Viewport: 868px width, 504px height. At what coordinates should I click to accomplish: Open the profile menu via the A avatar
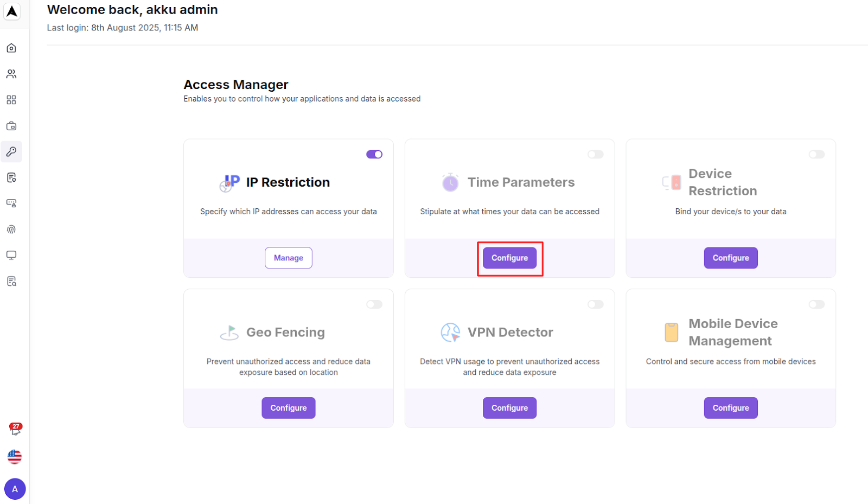(15, 489)
